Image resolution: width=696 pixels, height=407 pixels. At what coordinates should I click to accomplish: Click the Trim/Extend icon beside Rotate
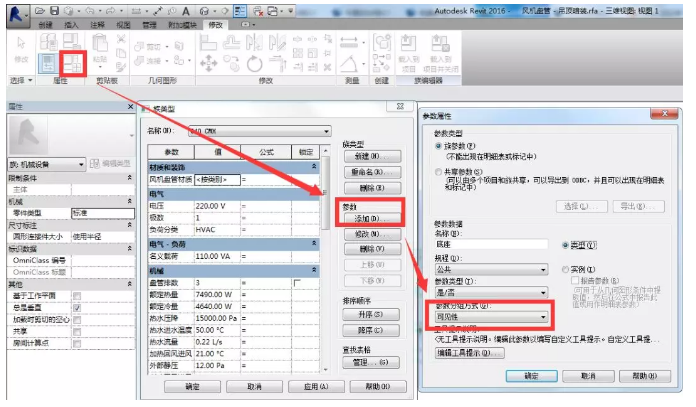click(x=277, y=64)
